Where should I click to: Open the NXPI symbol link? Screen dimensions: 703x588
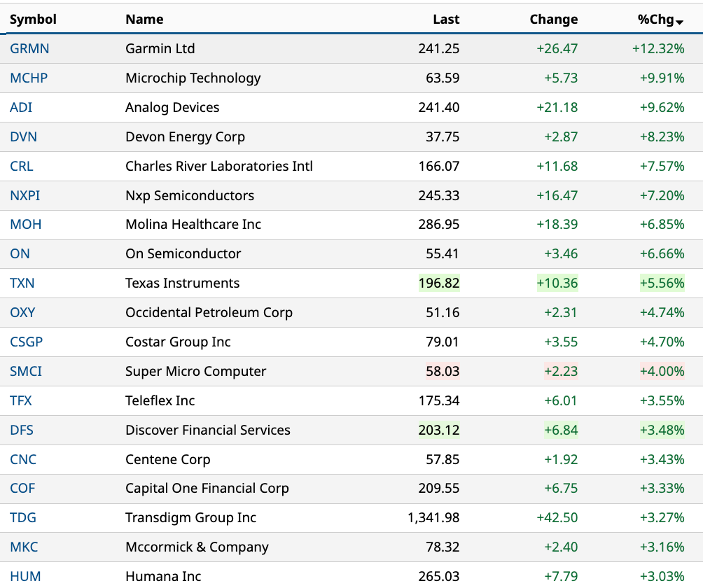25,195
